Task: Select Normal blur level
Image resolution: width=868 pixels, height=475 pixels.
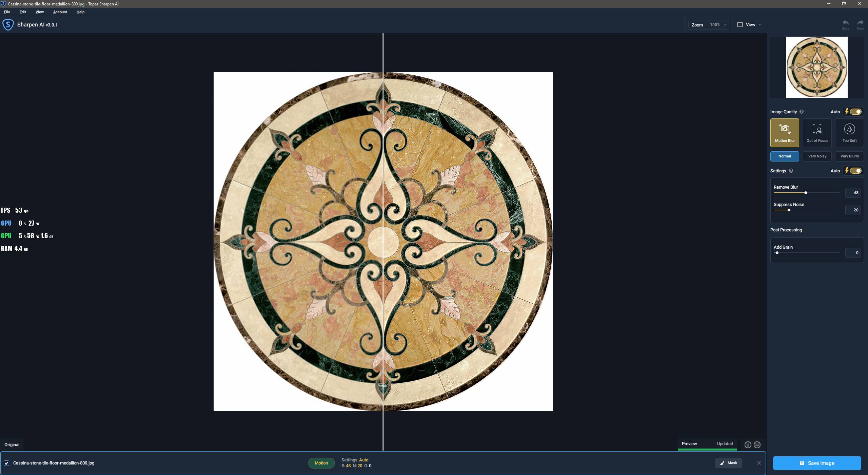Action: (785, 156)
